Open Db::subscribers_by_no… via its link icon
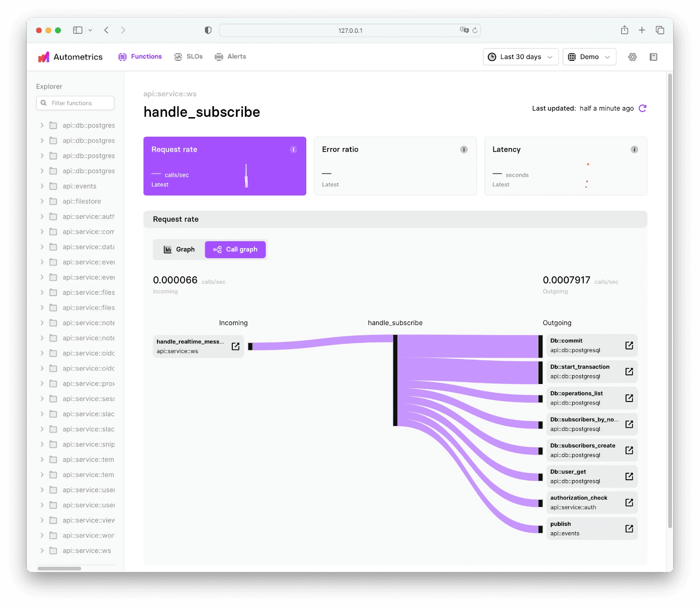This screenshot has width=700, height=607. [x=629, y=424]
